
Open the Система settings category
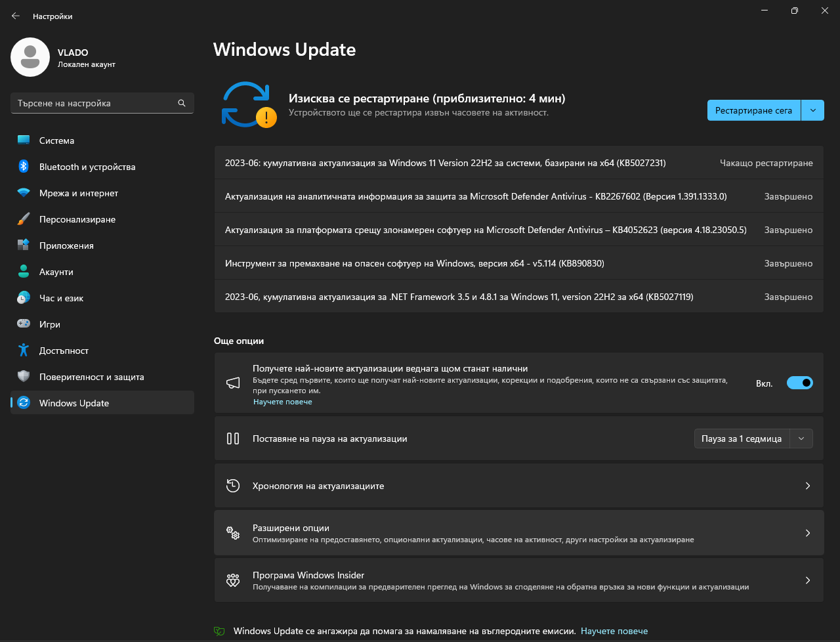pyautogui.click(x=102, y=140)
